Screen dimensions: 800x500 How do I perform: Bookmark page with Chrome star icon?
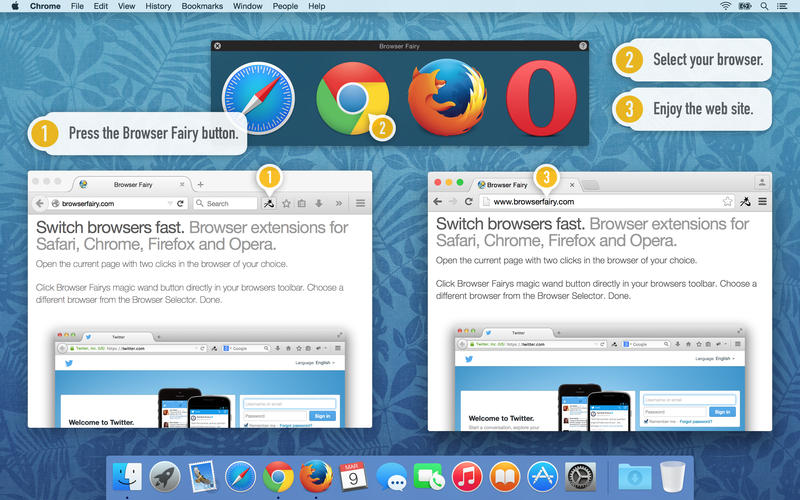pos(727,202)
